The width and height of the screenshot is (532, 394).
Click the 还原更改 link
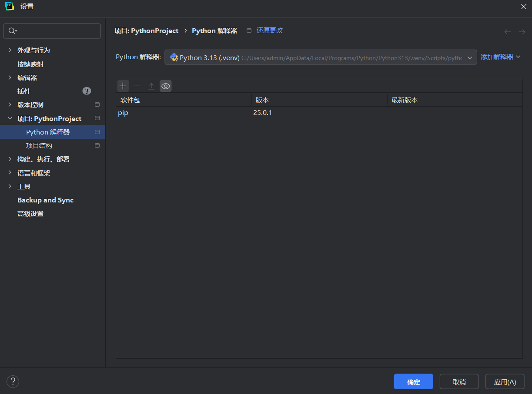click(x=270, y=30)
